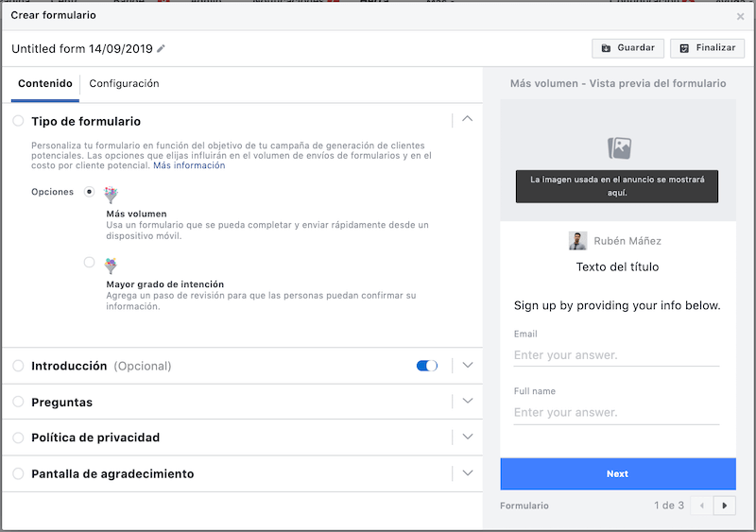The height and width of the screenshot is (532, 756).
Task: Select Mayor grado de intención radio option
Action: (x=89, y=262)
